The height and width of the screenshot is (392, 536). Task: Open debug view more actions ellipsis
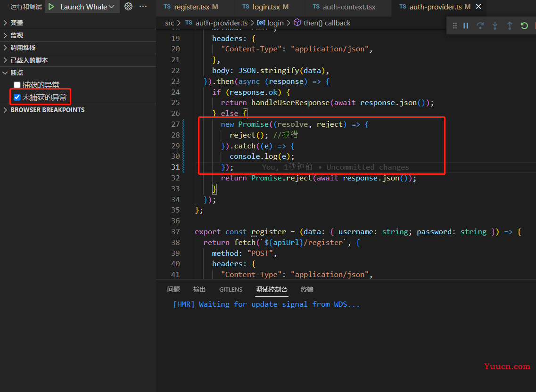[x=143, y=7]
